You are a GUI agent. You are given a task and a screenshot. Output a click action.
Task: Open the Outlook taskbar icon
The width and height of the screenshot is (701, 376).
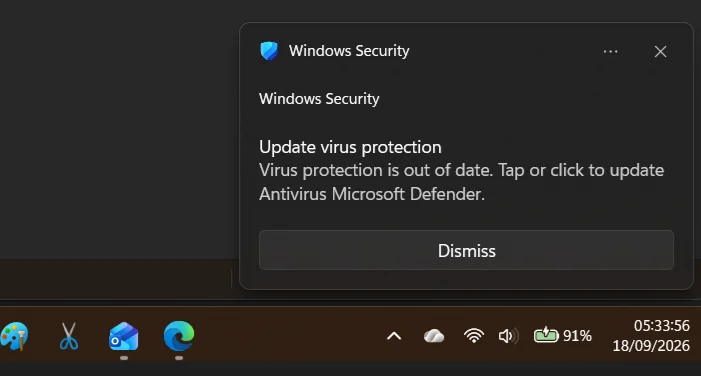(124, 336)
